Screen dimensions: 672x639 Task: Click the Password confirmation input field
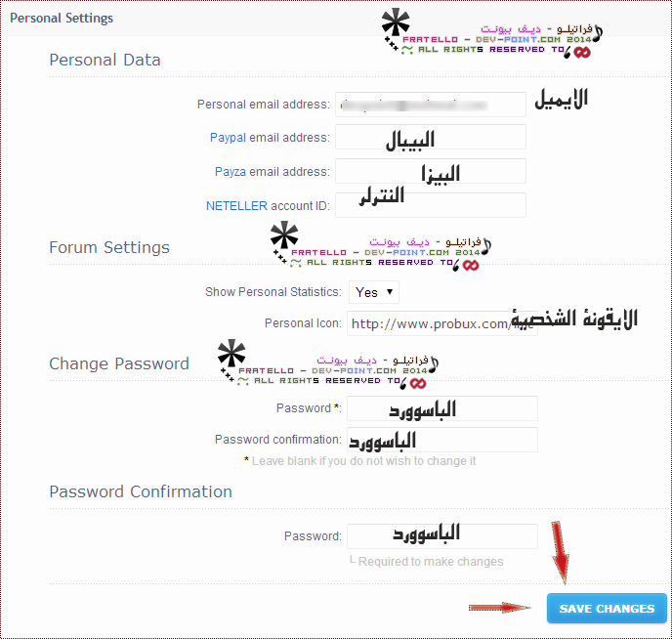[x=441, y=440]
